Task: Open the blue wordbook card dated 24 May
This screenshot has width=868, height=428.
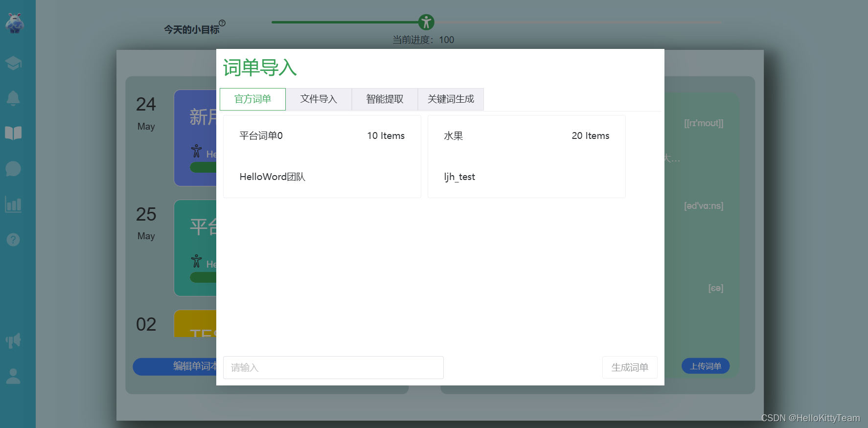Action: (x=195, y=138)
